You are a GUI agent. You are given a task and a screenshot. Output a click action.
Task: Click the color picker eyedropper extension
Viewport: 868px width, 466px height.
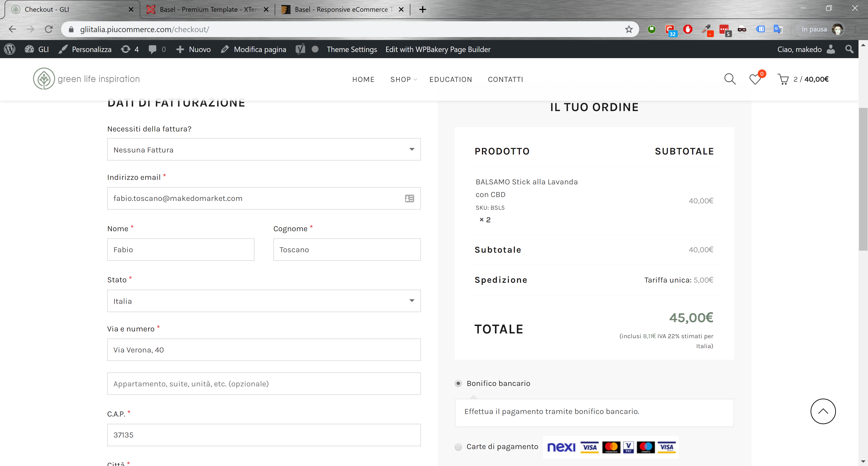pos(707,30)
